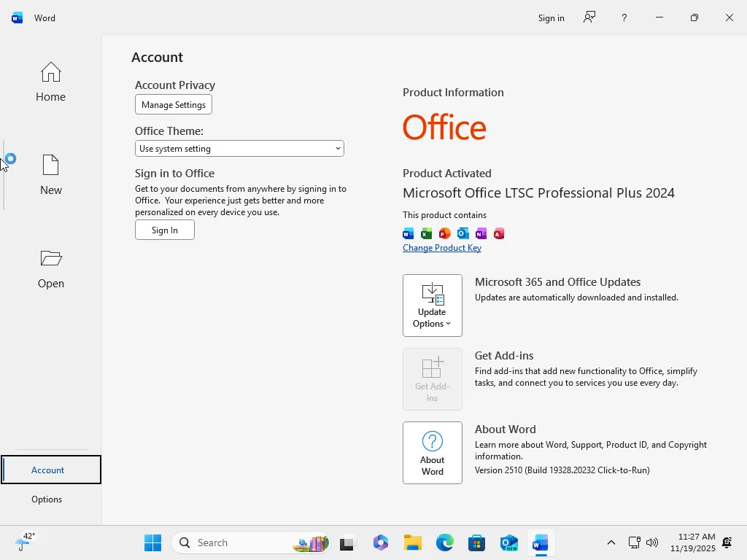Click the Microsoft Office LTSC Professional Plus 2024 text
Image resolution: width=747 pixels, height=560 pixels.
pyautogui.click(x=538, y=192)
